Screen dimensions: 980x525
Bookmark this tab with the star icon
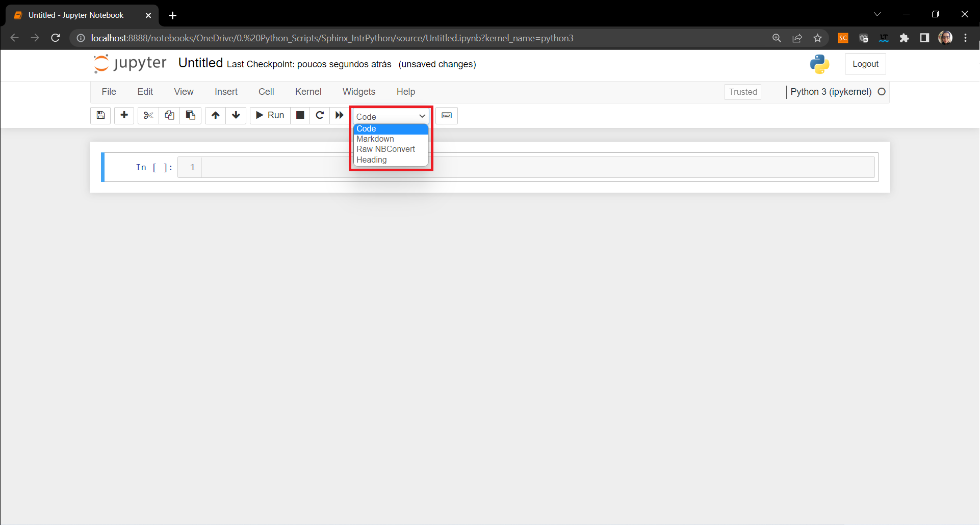pyautogui.click(x=818, y=38)
